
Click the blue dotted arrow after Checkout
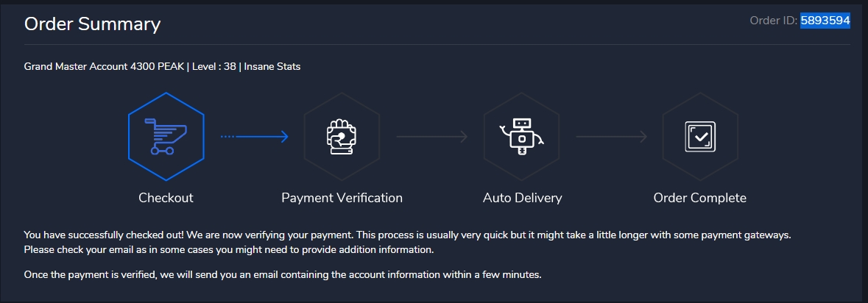pos(254,137)
